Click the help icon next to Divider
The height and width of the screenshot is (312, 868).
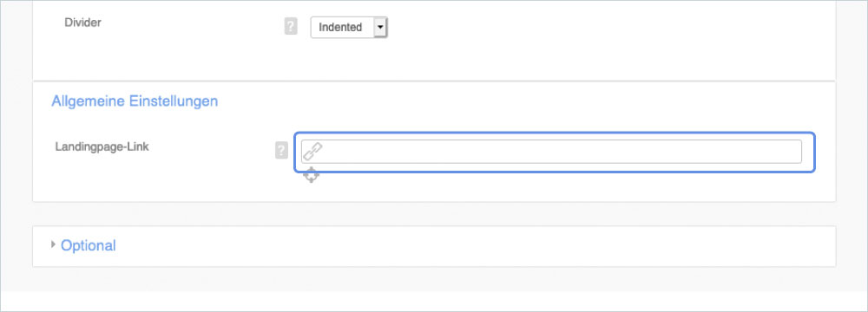point(291,27)
